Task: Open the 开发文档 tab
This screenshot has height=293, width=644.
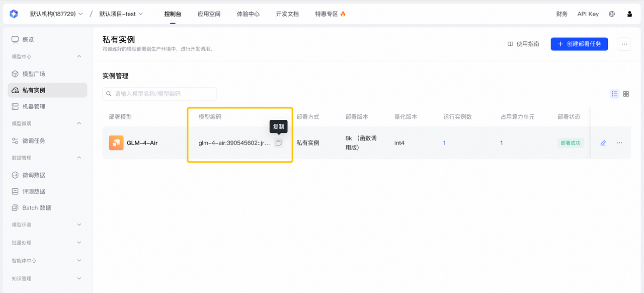Action: 287,14
